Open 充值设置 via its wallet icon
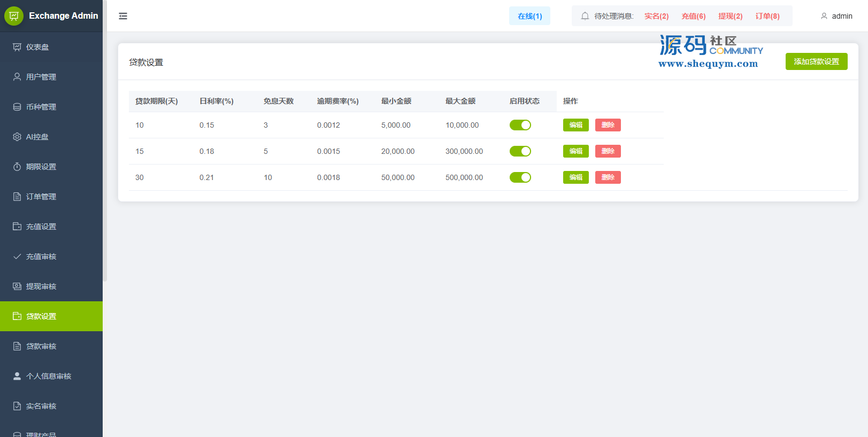The height and width of the screenshot is (437, 868). click(17, 227)
